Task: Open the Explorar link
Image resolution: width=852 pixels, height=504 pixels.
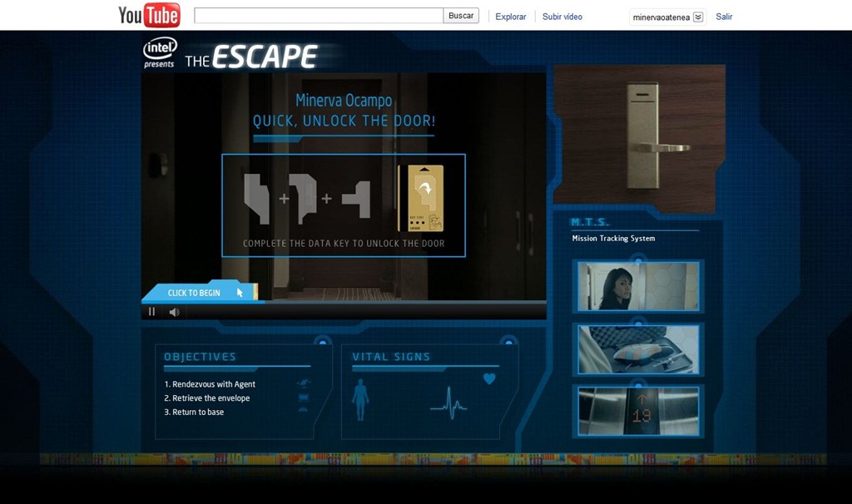Action: [511, 17]
